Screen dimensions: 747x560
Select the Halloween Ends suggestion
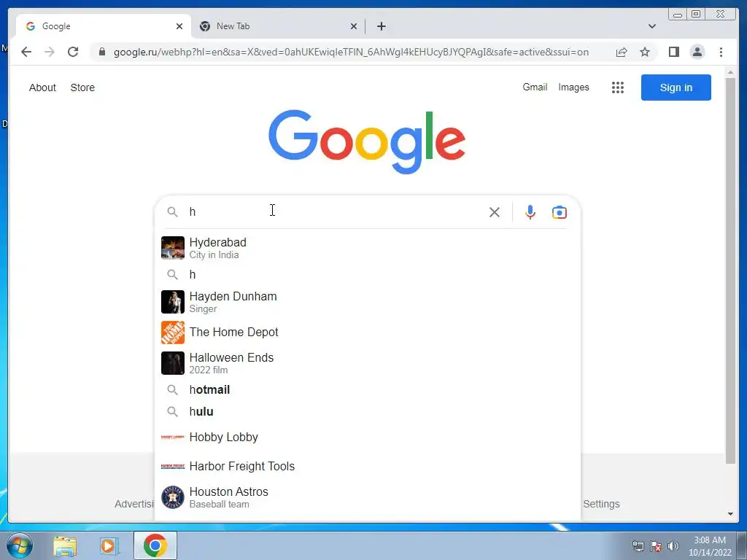coord(368,363)
